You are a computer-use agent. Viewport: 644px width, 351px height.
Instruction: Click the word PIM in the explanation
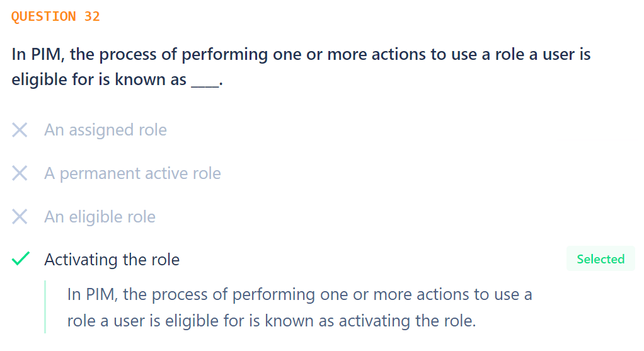coord(101,295)
